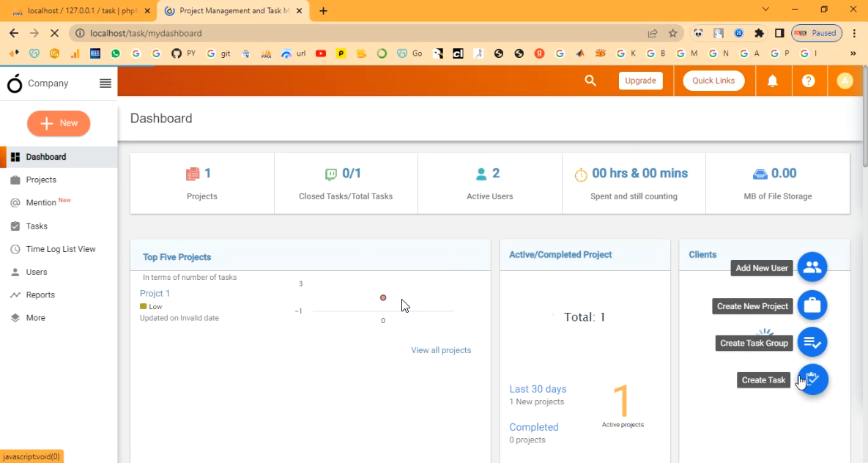Close the Project Management tab
This screenshot has height=463, width=868.
(x=300, y=11)
